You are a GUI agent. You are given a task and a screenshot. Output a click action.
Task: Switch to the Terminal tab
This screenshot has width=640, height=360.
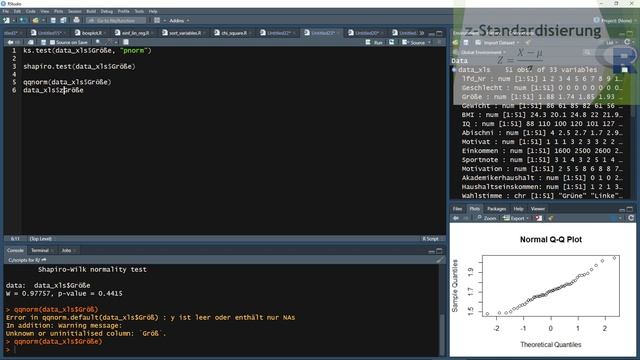(40, 251)
